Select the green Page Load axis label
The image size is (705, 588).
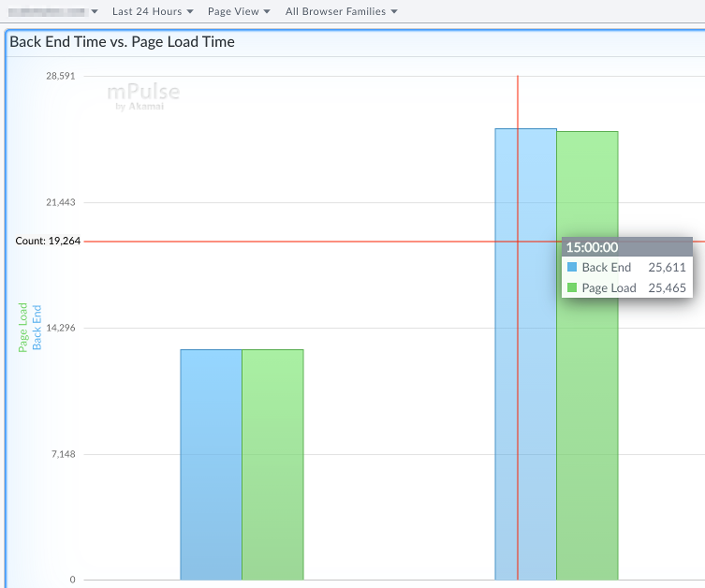click(x=23, y=327)
